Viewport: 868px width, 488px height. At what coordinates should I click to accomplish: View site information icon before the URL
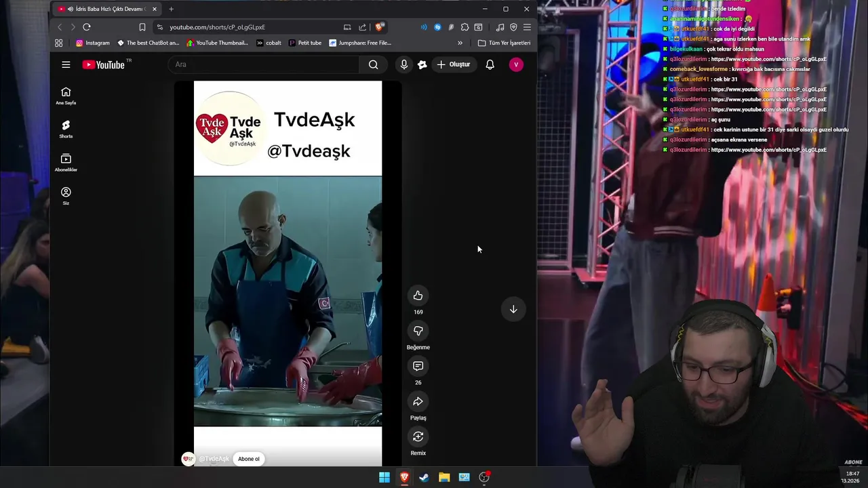click(159, 27)
